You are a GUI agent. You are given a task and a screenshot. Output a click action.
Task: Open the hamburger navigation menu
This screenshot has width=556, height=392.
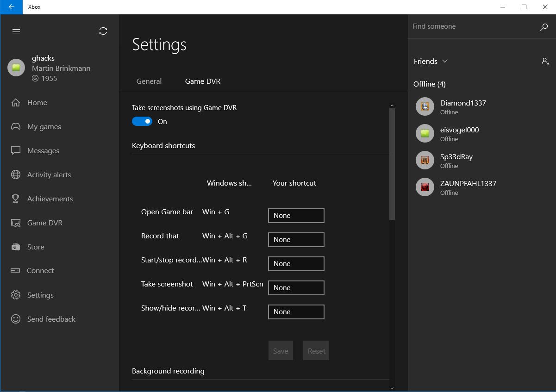[16, 31]
